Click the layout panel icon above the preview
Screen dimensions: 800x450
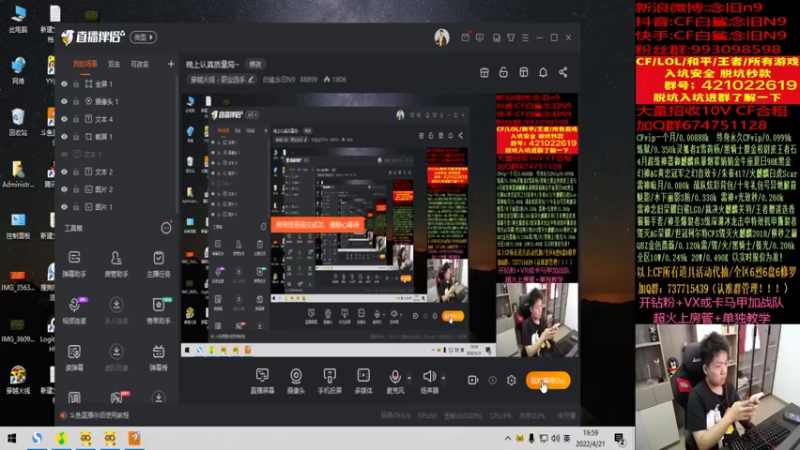click(523, 72)
